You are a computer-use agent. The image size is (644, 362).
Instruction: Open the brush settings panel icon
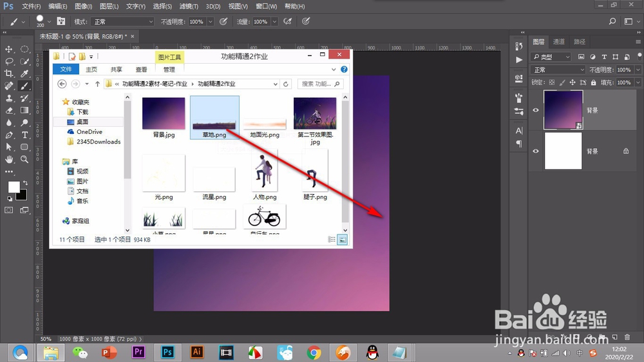[x=61, y=21]
